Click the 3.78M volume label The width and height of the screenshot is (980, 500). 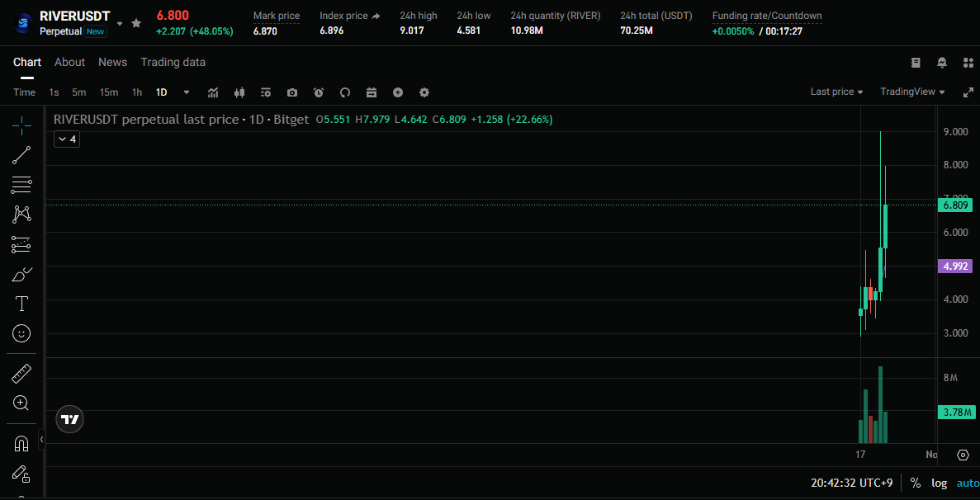click(955, 412)
